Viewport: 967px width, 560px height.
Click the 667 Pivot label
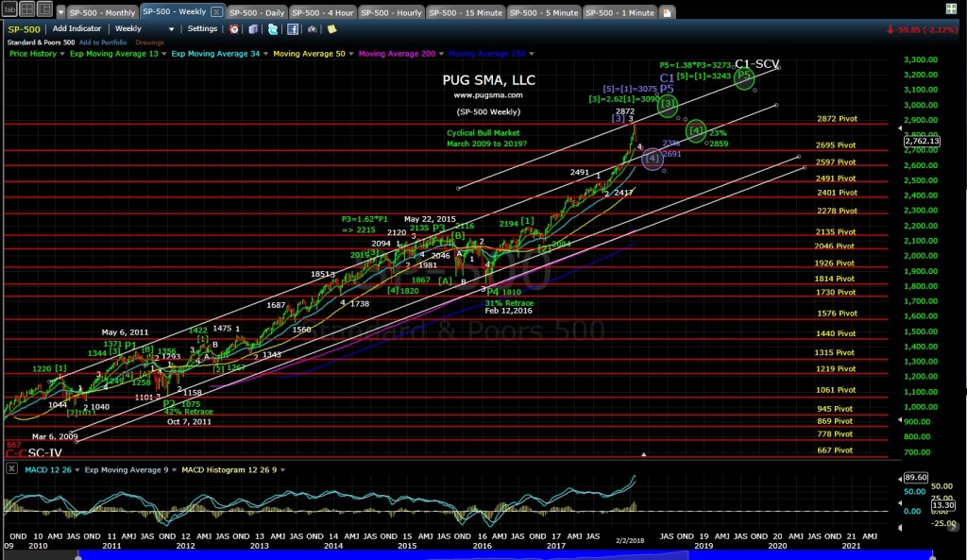(835, 450)
